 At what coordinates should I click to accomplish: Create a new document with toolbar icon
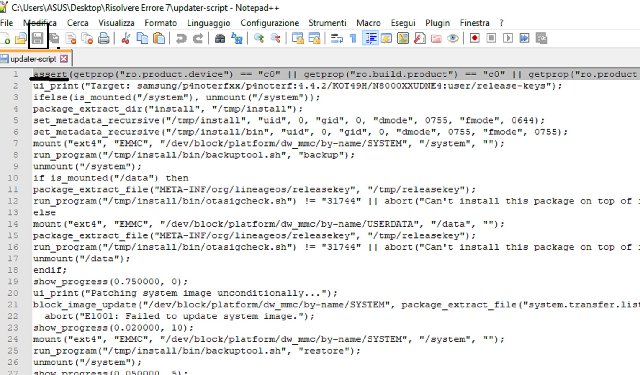coord(5,39)
